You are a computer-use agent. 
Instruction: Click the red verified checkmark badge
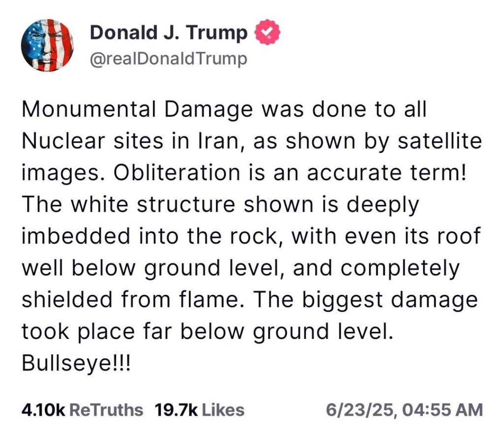point(267,32)
